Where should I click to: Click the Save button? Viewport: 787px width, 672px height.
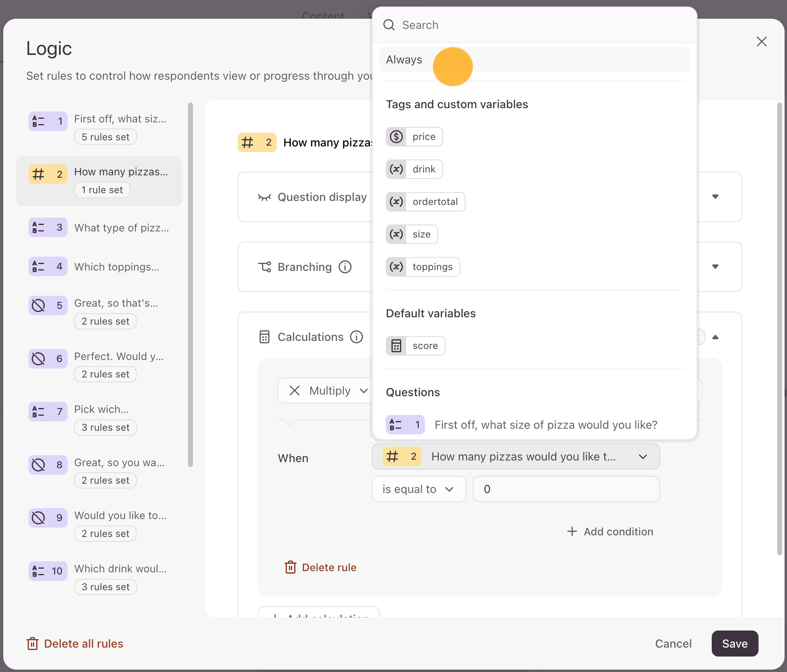pyautogui.click(x=735, y=644)
